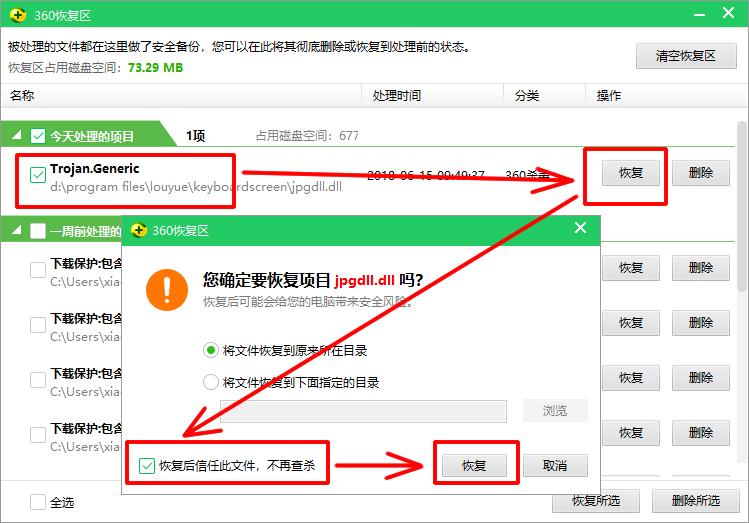Click the 清空恢复区 button

pos(686,56)
